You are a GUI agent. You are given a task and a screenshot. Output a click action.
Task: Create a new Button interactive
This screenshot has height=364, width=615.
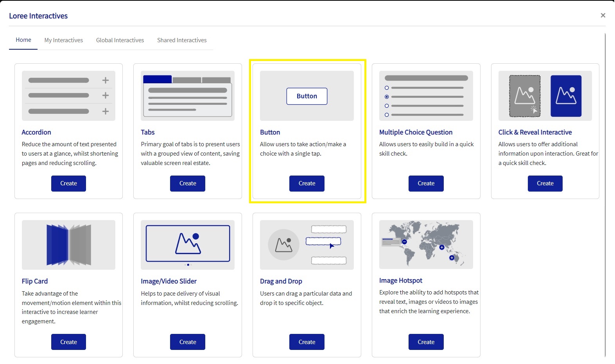tap(307, 183)
